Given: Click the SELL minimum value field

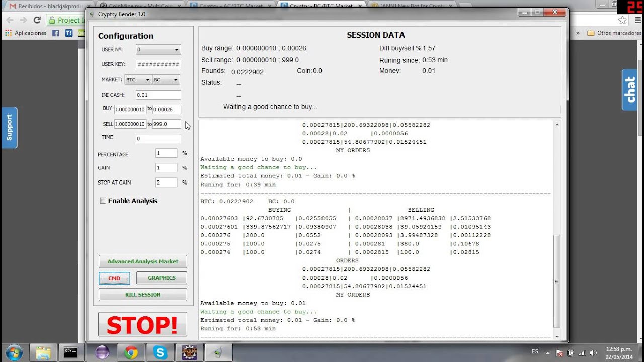Looking at the screenshot, I should coord(130,124).
